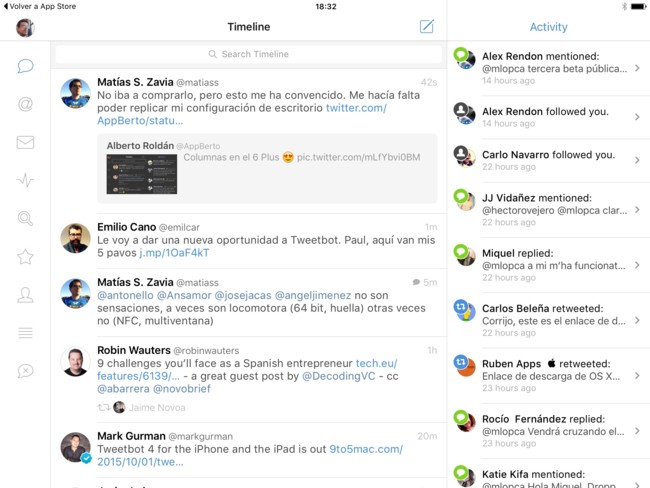Focus the Search Timeline field
Image resolution: width=650 pixels, height=488 pixels.
pyautogui.click(x=249, y=54)
